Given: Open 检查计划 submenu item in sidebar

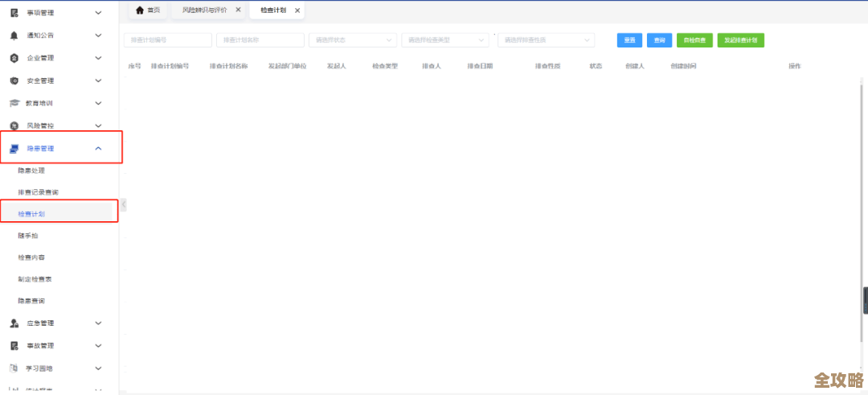Looking at the screenshot, I should point(31,214).
